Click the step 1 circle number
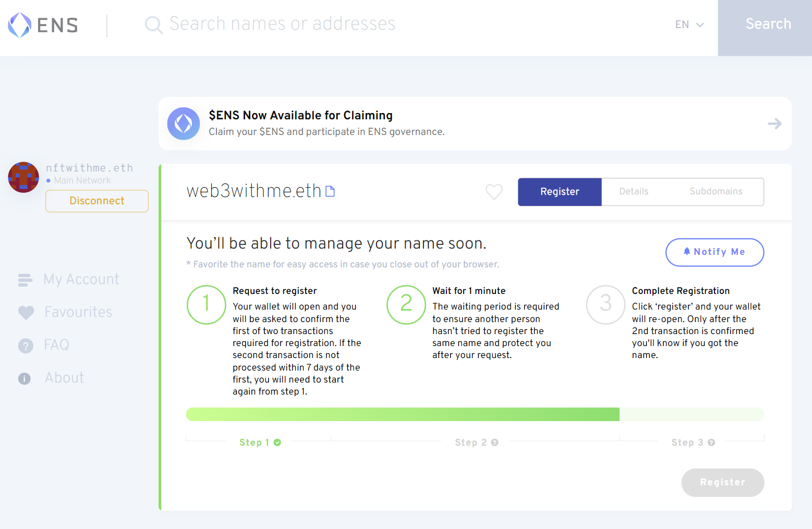Image resolution: width=812 pixels, height=529 pixels. coord(207,304)
